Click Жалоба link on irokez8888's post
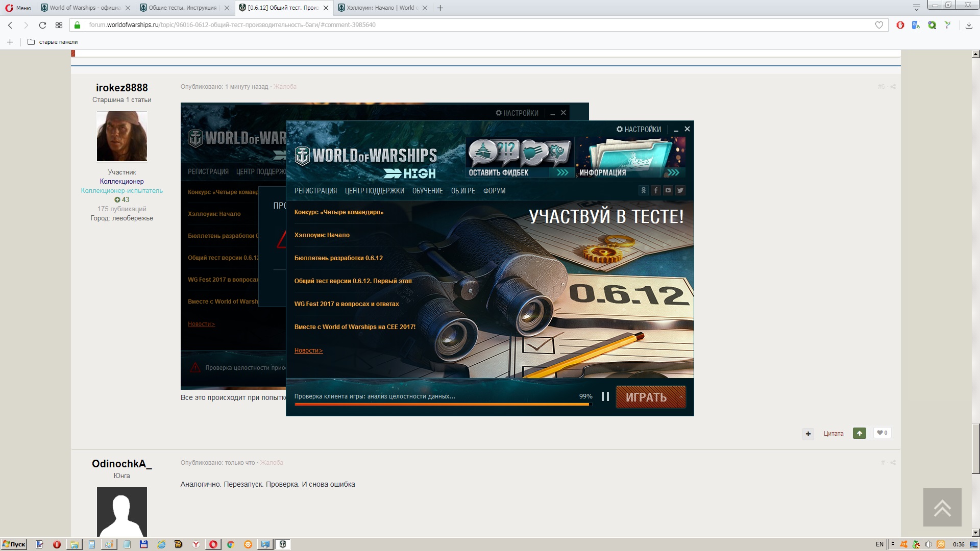 285,87
